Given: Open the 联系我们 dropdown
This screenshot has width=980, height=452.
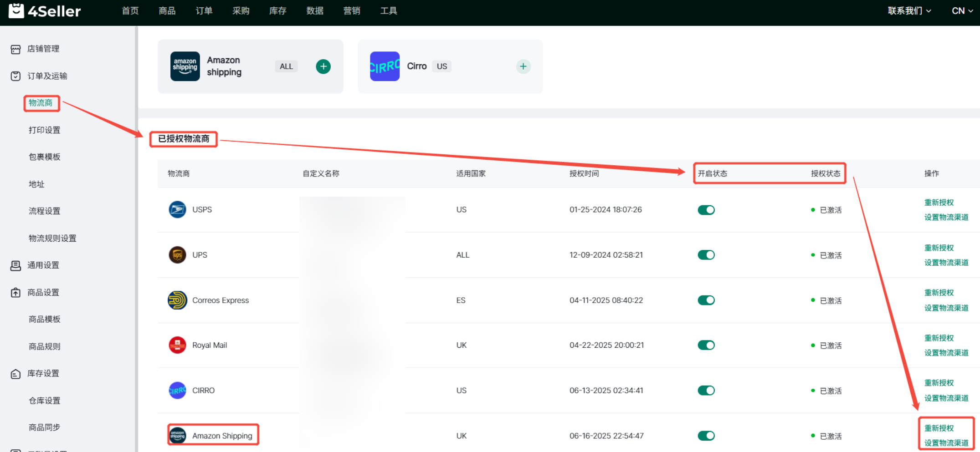Looking at the screenshot, I should pos(909,10).
